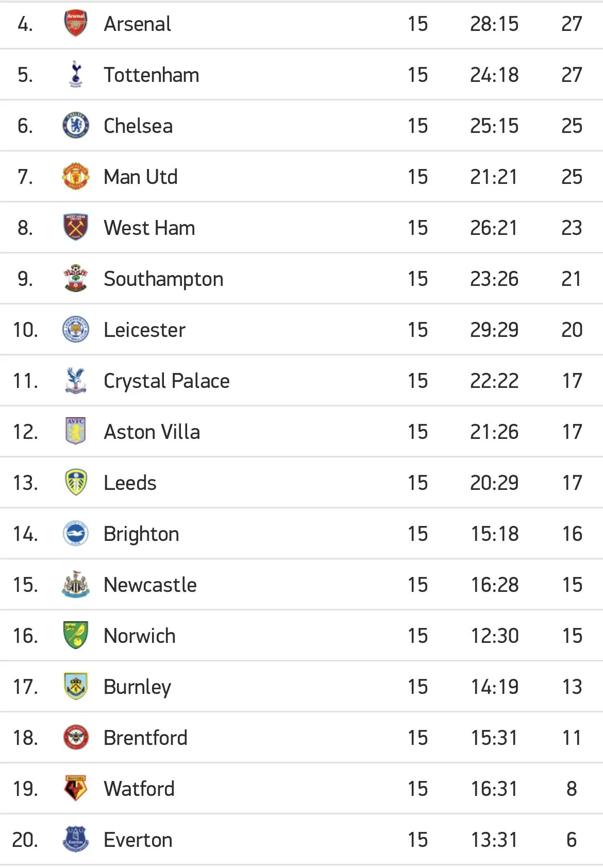Open the Everton team name link
603x868 pixels.
click(x=138, y=840)
